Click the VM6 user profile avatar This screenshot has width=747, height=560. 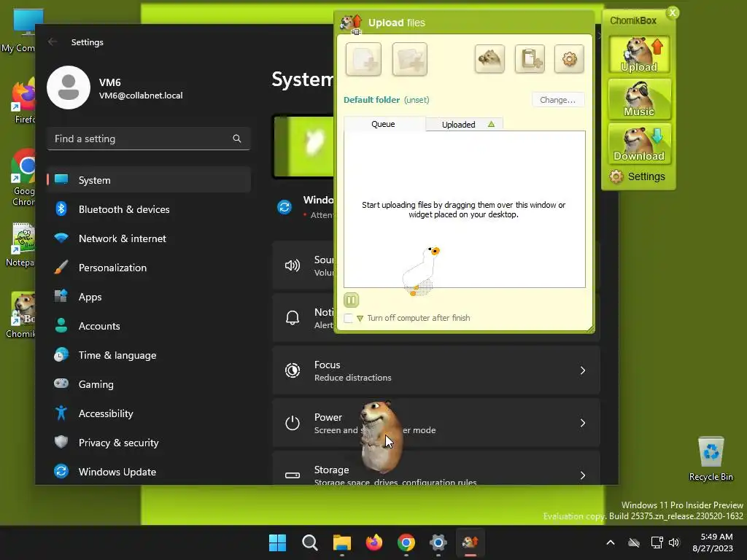click(x=69, y=87)
